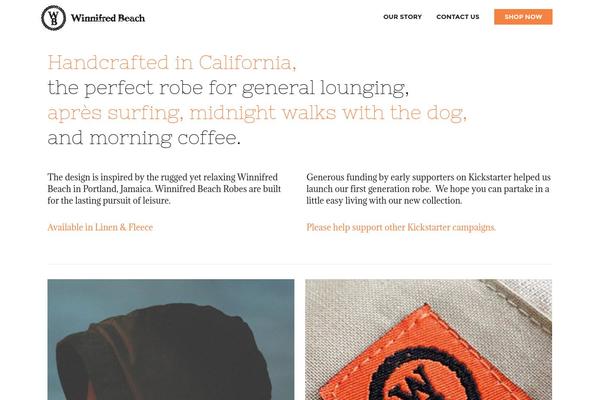Image resolution: width=600 pixels, height=400 pixels.
Task: Click the orange Shop Now button
Action: coord(523,17)
